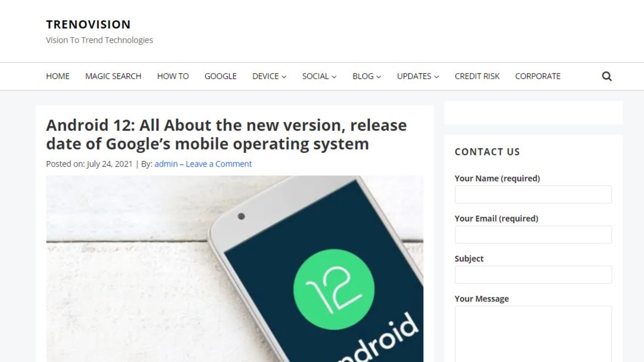Click into the Subject input field
644x362 pixels.
(x=533, y=275)
